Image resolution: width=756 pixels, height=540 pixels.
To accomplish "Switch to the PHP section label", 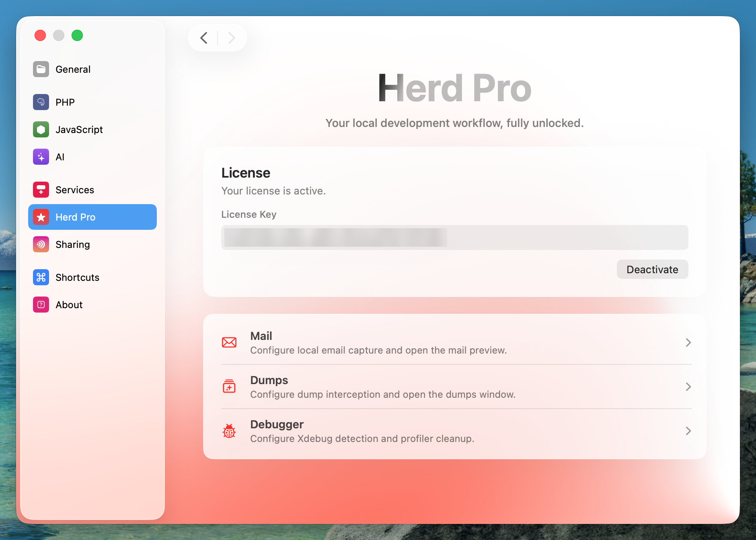I will 65,102.
